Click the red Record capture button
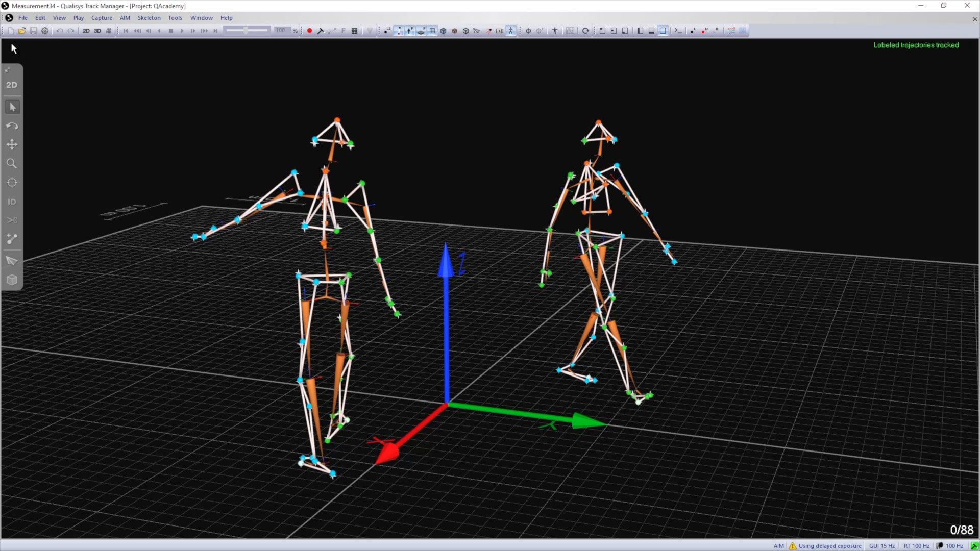The height and width of the screenshot is (551, 980). coord(309,31)
